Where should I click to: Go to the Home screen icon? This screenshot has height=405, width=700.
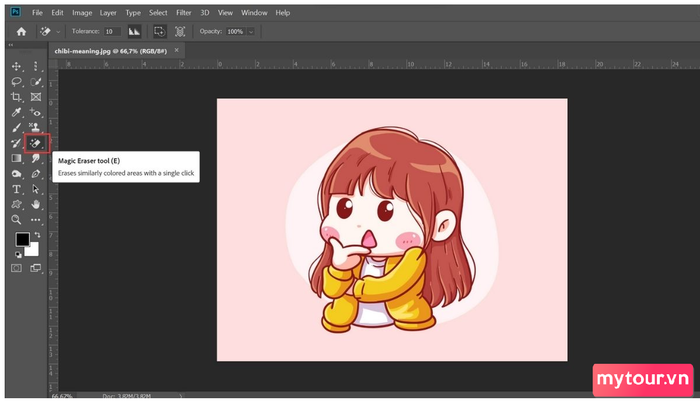coord(21,32)
